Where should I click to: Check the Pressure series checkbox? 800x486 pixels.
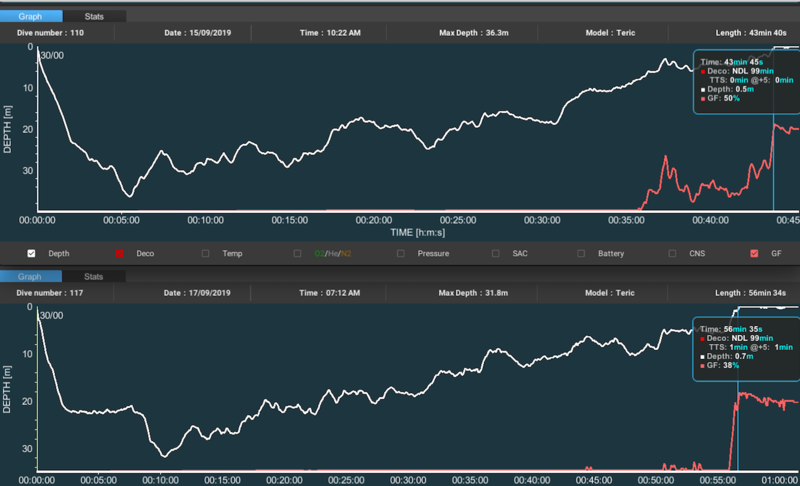pos(401,254)
